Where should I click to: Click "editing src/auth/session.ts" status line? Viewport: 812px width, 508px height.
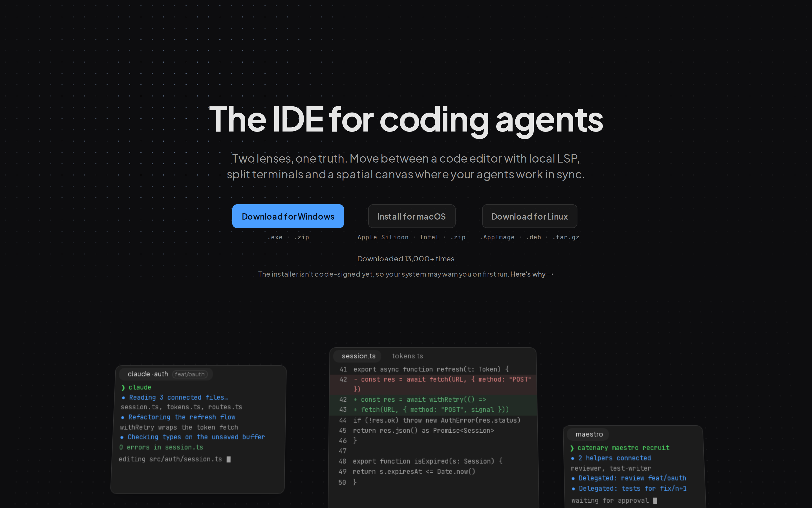pos(175,459)
